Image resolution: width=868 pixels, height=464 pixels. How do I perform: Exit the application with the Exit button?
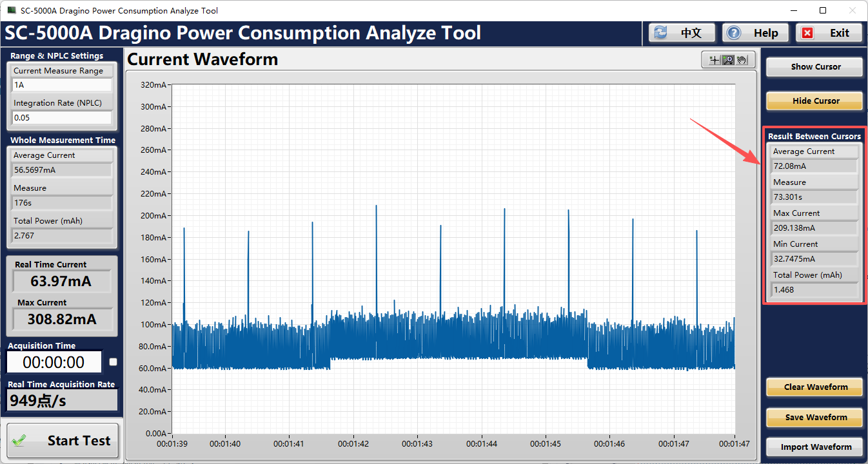(829, 33)
